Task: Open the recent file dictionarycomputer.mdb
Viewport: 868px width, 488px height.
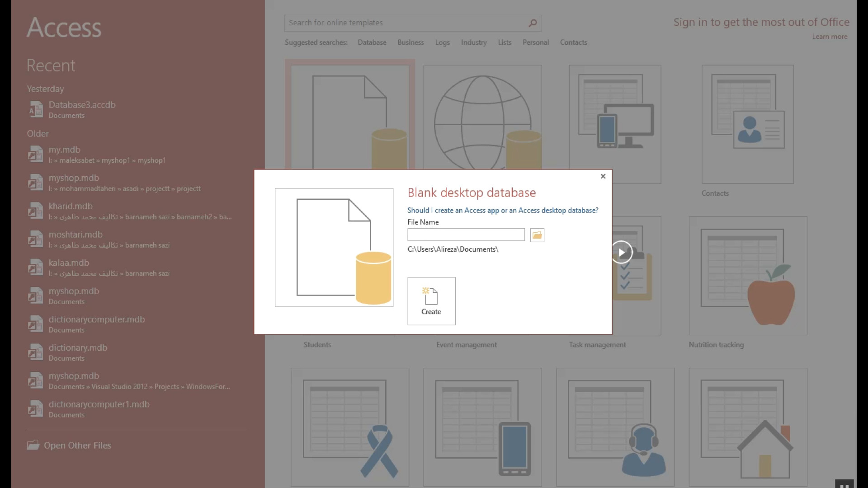Action: (97, 319)
